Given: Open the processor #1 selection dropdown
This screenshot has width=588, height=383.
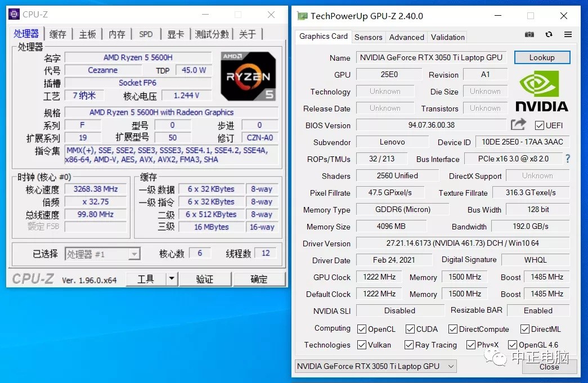Looking at the screenshot, I should (x=102, y=254).
